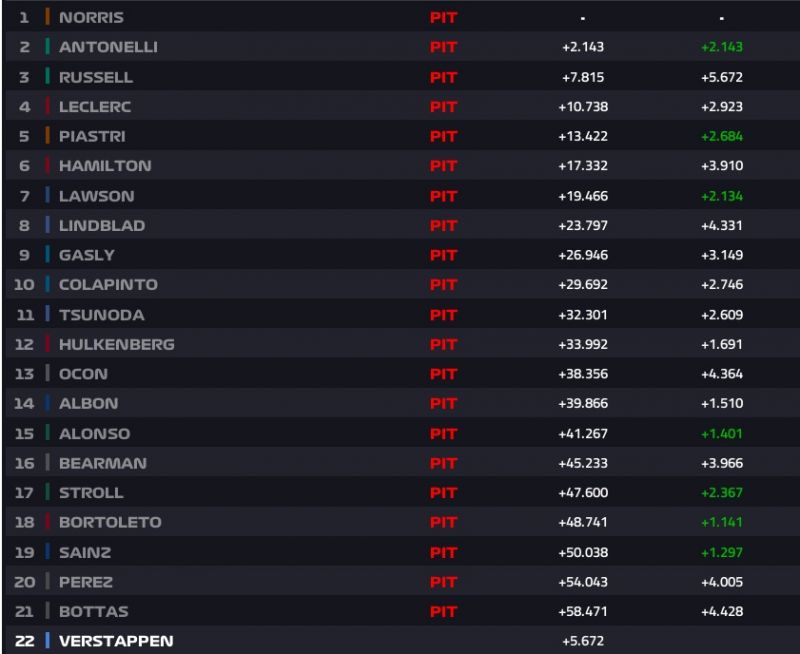The height and width of the screenshot is (654, 800).
Task: Select driver name LECLERC
Action: click(x=95, y=107)
